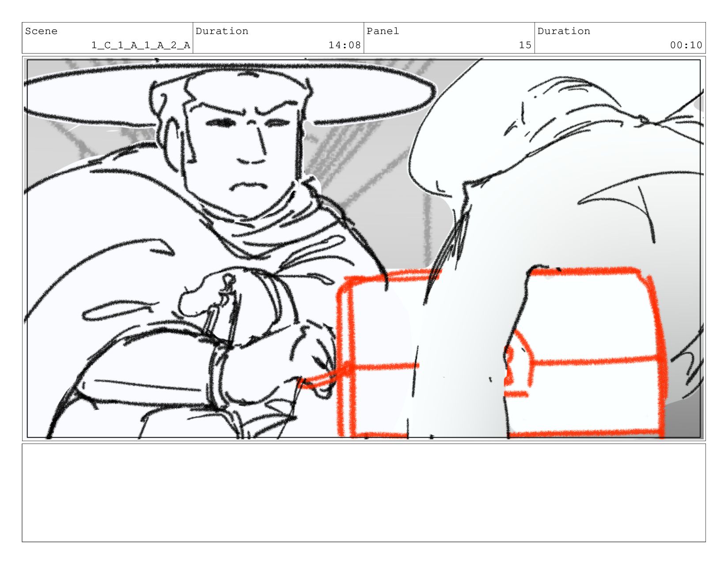Select the scene name 1_C_1_A_1_A_2_A
Viewport: 728px width, 564px height.
[x=141, y=45]
